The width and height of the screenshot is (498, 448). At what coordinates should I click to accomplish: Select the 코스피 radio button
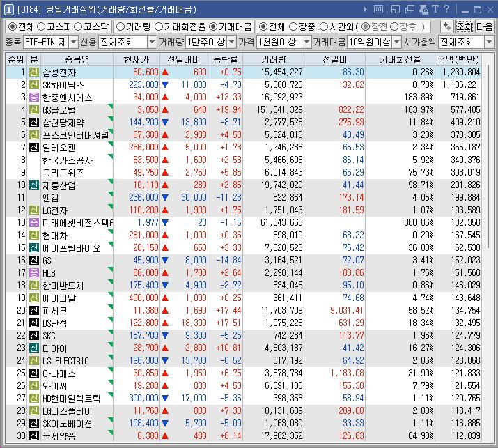click(x=41, y=26)
